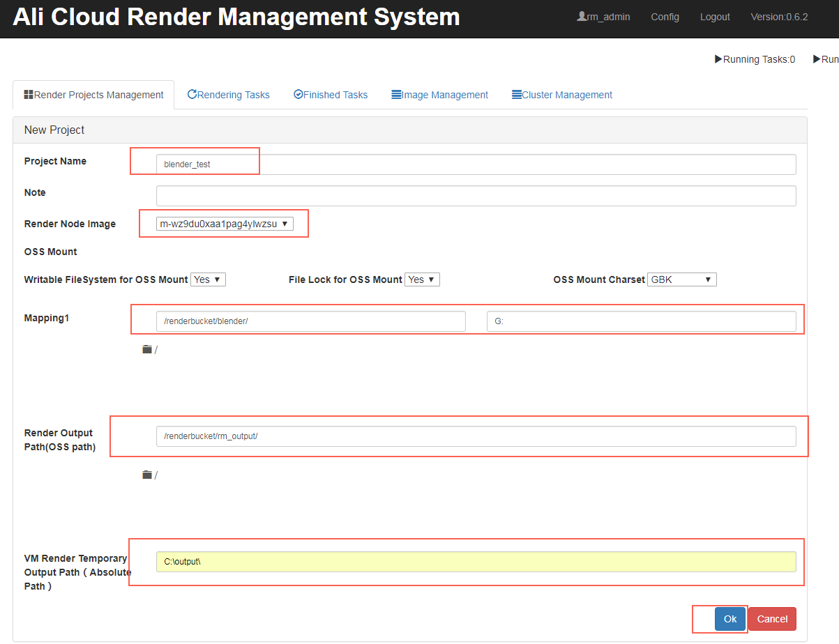Click the Mapping1 OSS path field

coord(311,321)
